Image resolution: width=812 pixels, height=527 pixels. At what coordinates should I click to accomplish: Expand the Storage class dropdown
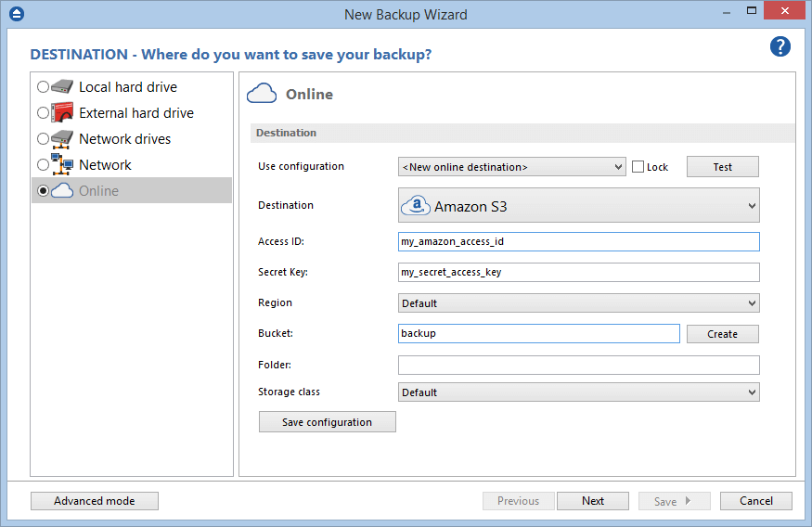tap(578, 392)
